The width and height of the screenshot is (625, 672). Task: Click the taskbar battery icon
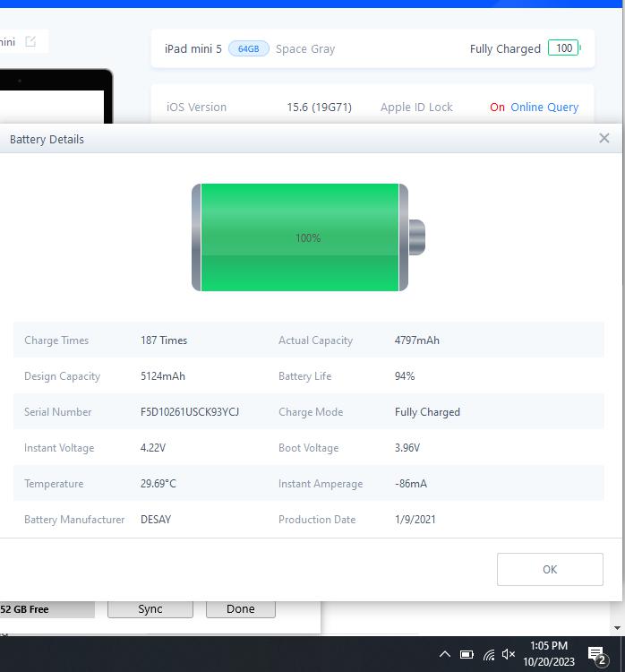pyautogui.click(x=467, y=654)
